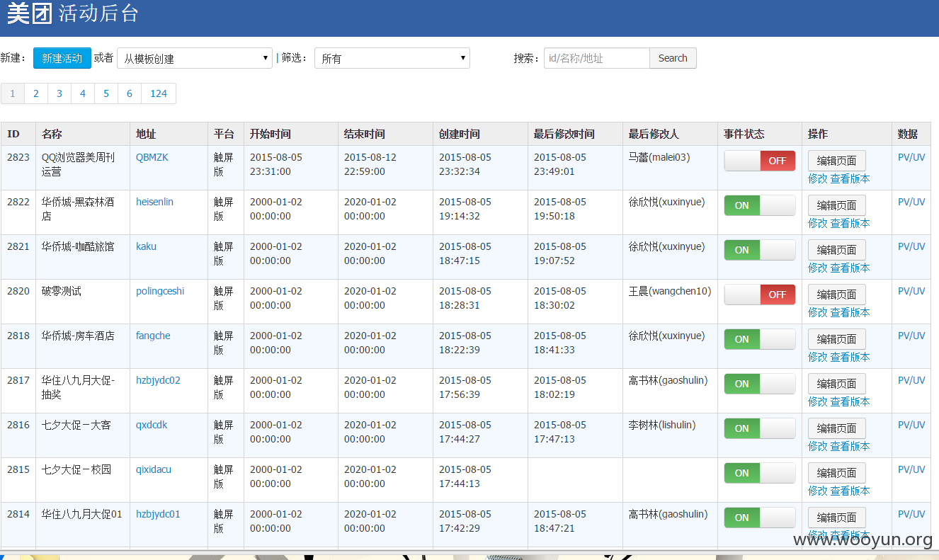The image size is (939, 560).
Task: Click 编辑页面 for QQ浏览器美周刊运营
Action: pos(837,161)
